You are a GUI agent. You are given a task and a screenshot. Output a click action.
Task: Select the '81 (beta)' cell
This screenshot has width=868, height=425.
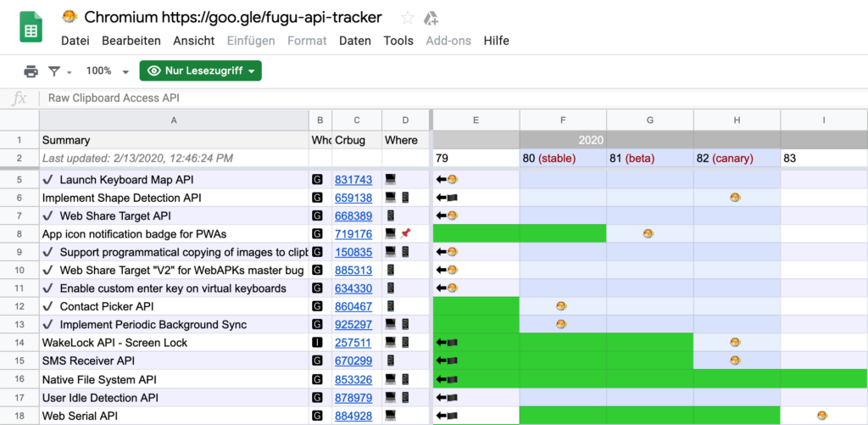coord(650,159)
